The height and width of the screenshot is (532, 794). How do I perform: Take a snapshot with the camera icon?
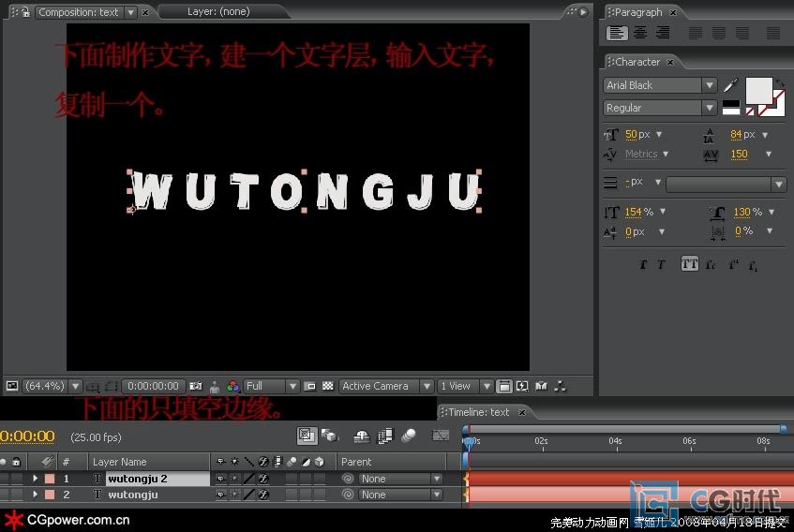[x=196, y=387]
